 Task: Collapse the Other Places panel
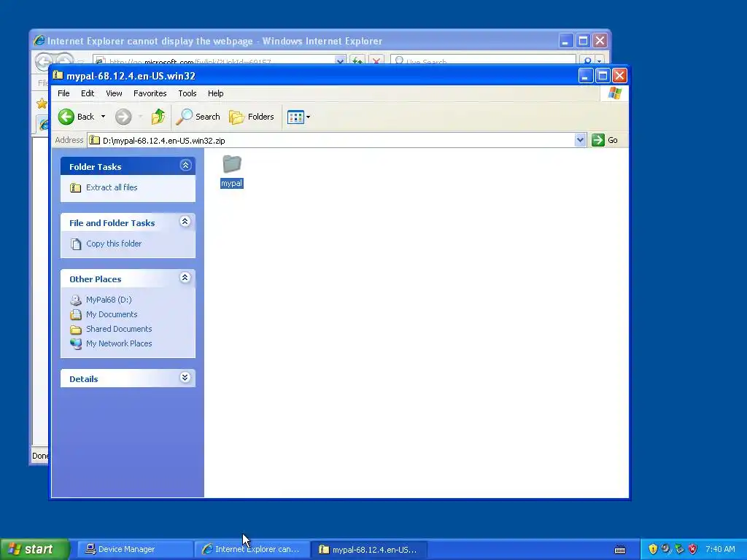point(185,278)
